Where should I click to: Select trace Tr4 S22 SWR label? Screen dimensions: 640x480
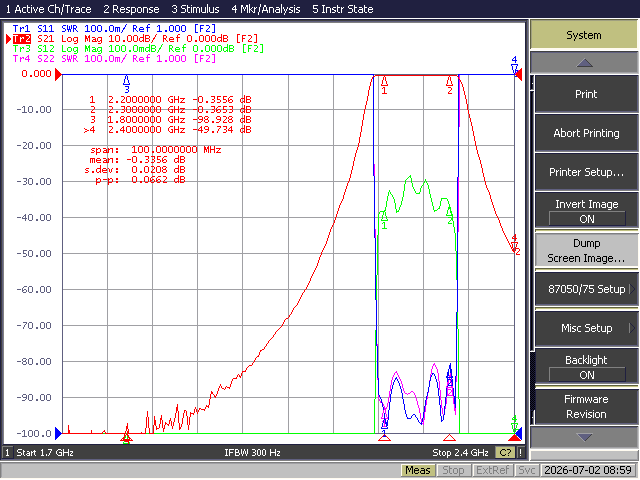click(114, 59)
